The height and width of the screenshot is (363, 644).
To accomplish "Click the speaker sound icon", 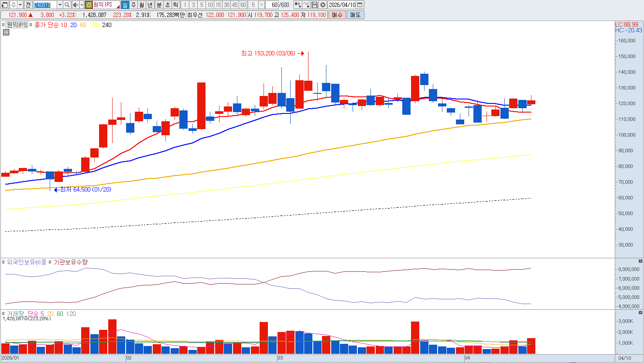I will point(75,5).
